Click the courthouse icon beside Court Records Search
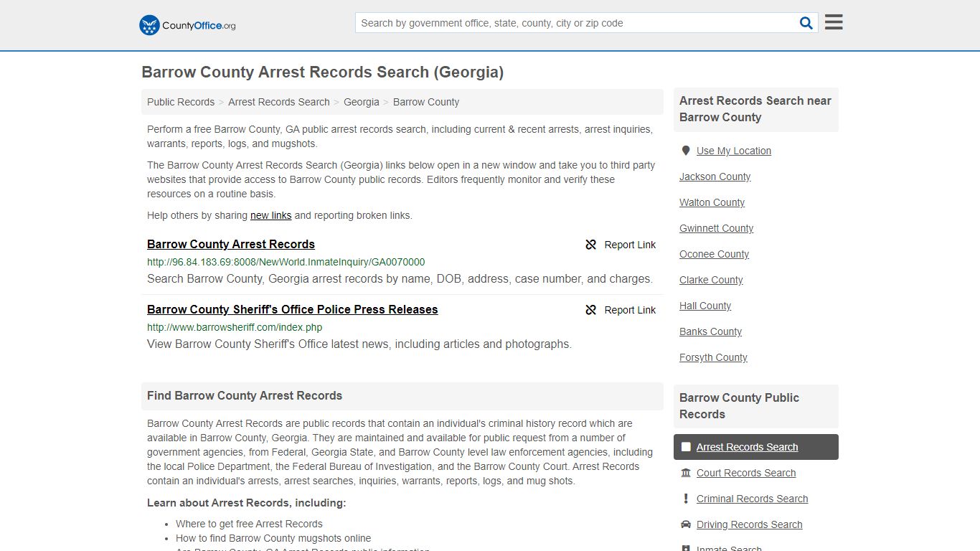Screen dimensions: 980x551 pos(686,473)
